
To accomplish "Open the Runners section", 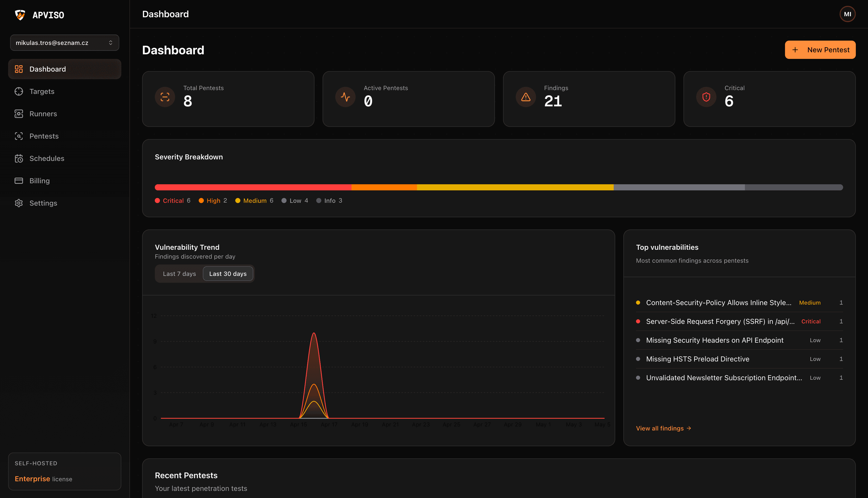I will pos(65,113).
